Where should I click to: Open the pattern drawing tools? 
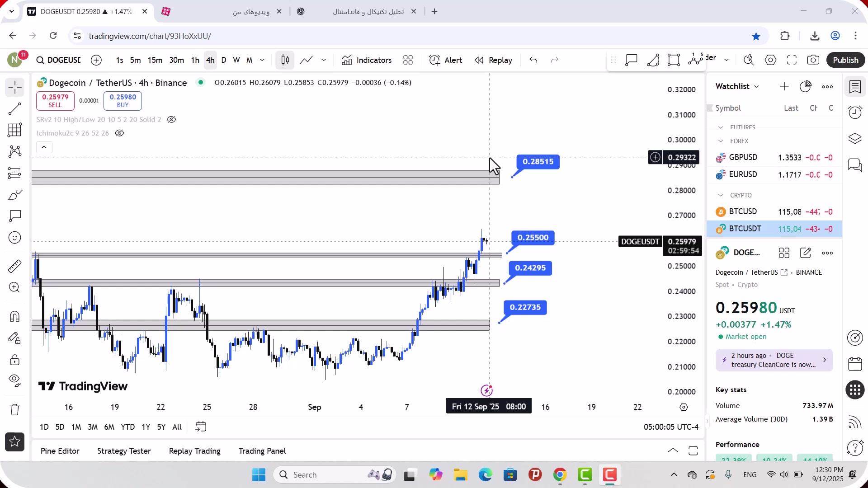click(15, 151)
